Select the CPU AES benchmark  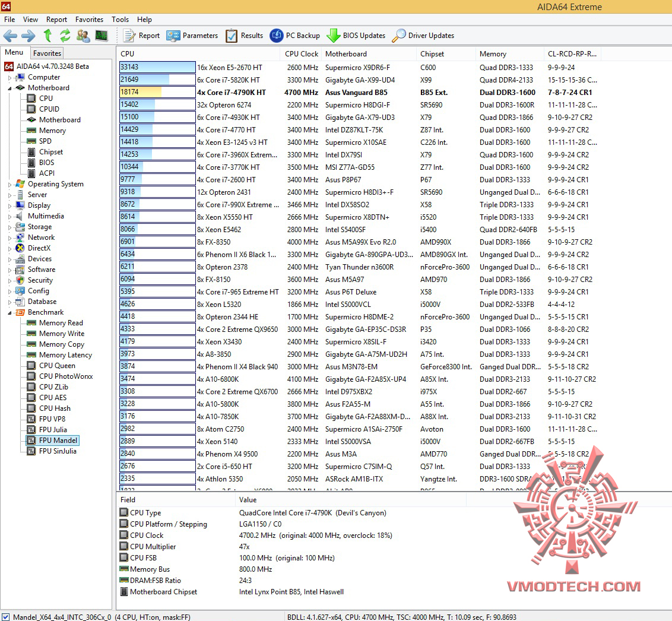[53, 397]
